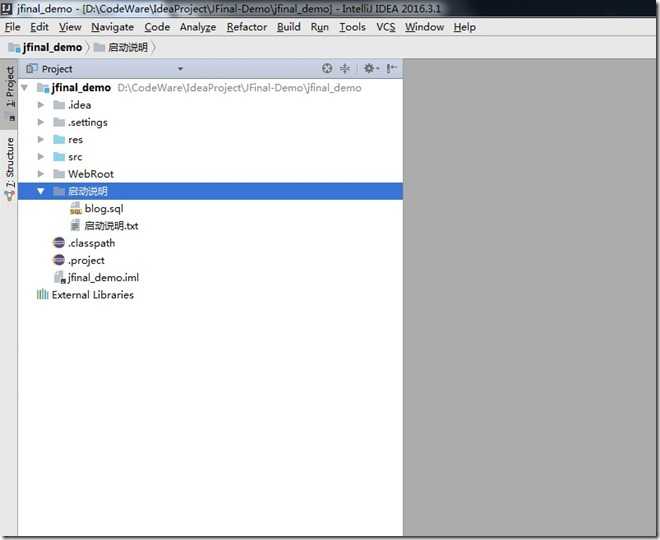660x540 pixels.
Task: Click the jfinal_demo module folder icon in tree
Action: click(43, 88)
